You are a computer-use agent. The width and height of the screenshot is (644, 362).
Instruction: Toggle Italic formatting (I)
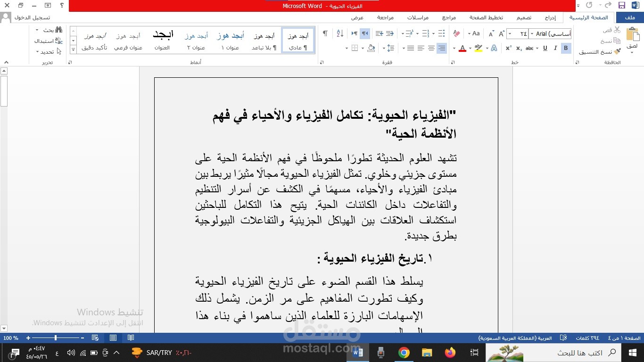coord(555,48)
